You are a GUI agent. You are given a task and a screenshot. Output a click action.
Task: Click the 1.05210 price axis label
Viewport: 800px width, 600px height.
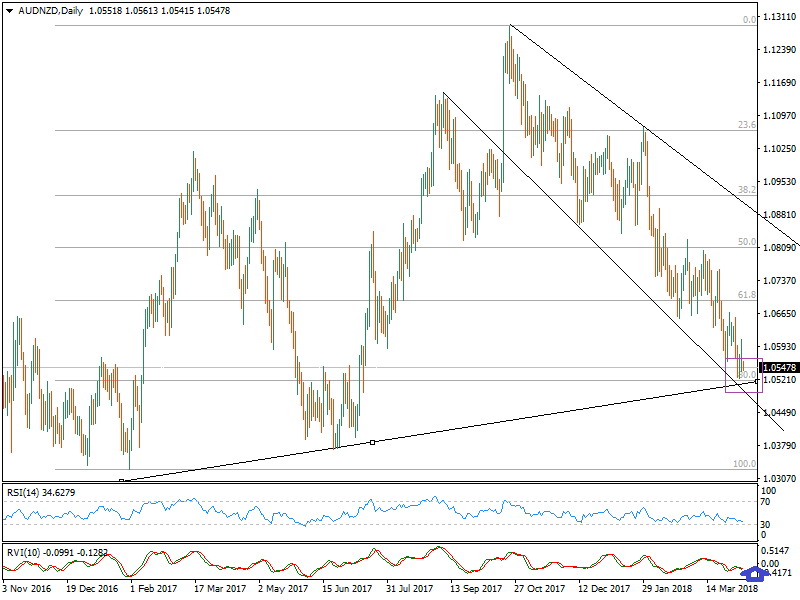coord(779,380)
